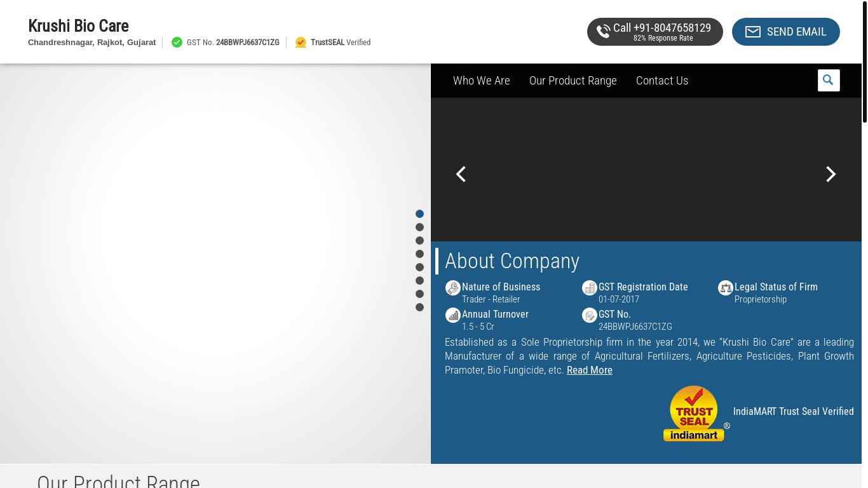Click the Trader - Retailer value

(x=491, y=299)
